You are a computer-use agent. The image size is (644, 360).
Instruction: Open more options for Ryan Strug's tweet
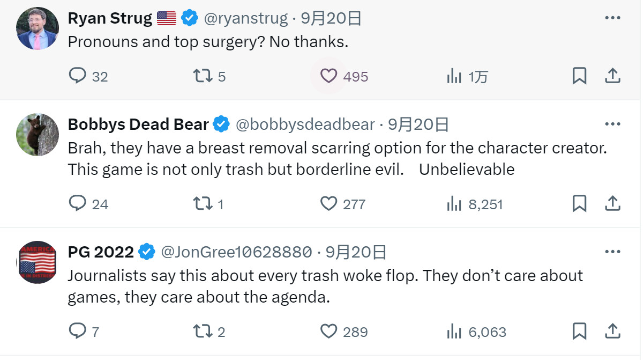[x=612, y=18]
